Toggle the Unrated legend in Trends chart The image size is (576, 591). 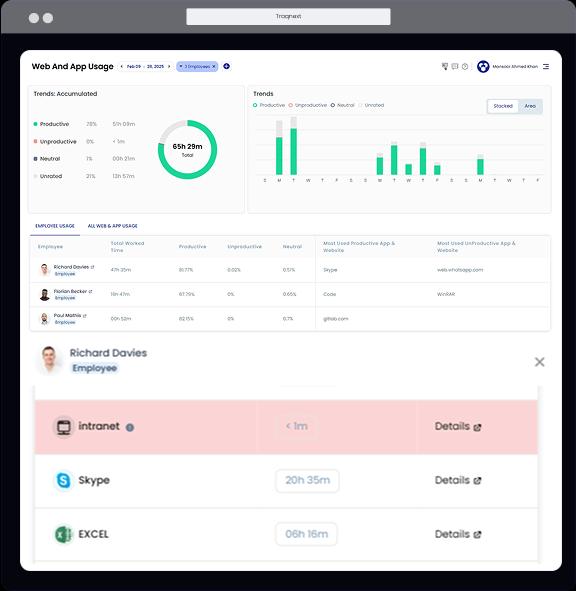371,105
